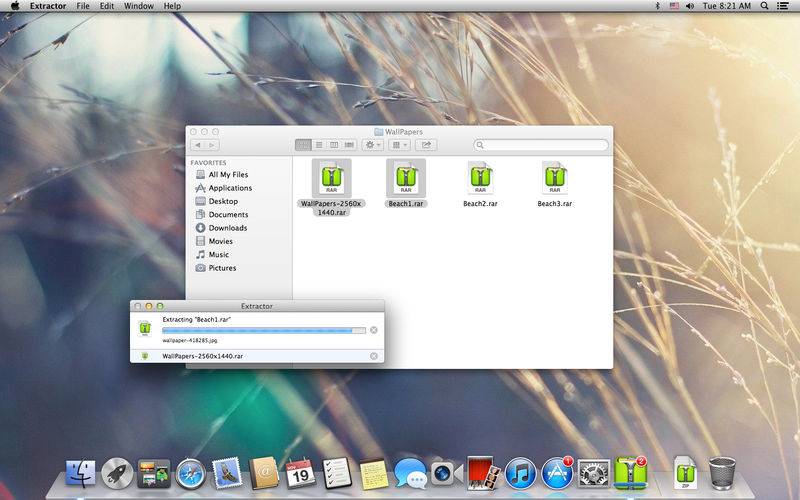The height and width of the screenshot is (500, 800).
Task: Click the WallPapers folder title in Finder
Action: (x=398, y=132)
